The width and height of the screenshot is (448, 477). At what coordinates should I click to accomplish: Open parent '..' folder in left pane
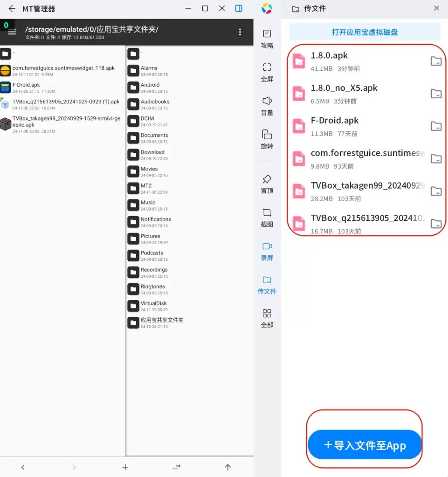coord(62,54)
